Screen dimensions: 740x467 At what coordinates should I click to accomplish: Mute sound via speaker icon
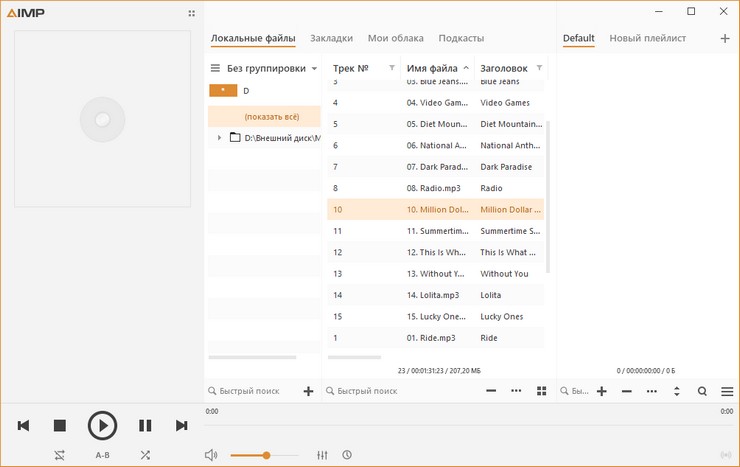click(211, 455)
